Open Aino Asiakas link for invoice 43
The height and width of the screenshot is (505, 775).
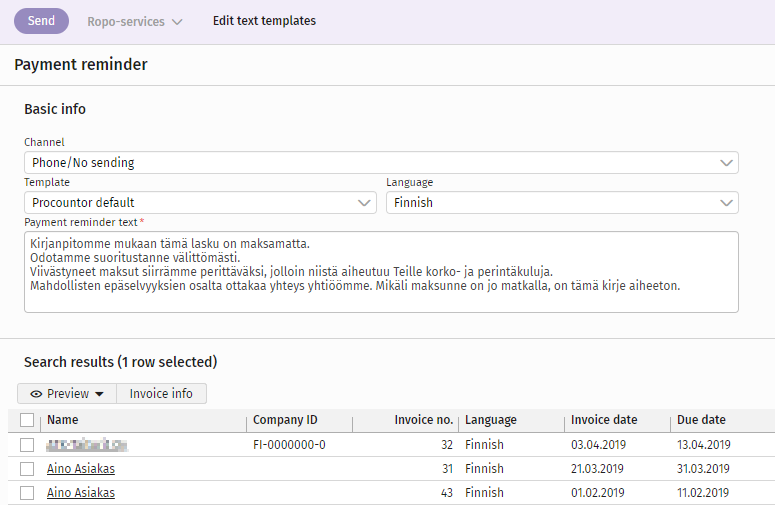[x=81, y=493]
